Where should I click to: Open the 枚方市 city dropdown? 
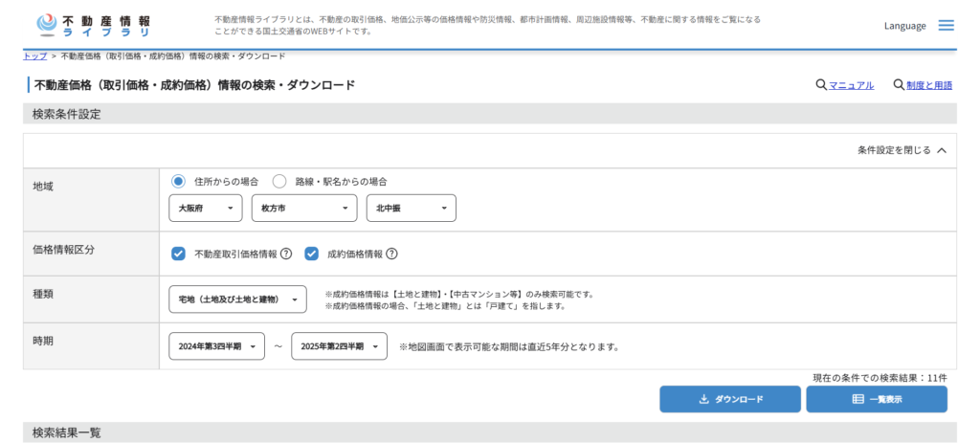(x=303, y=208)
